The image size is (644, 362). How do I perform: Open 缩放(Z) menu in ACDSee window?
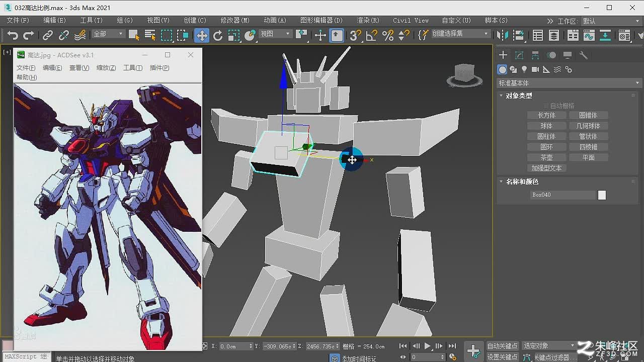(x=106, y=68)
